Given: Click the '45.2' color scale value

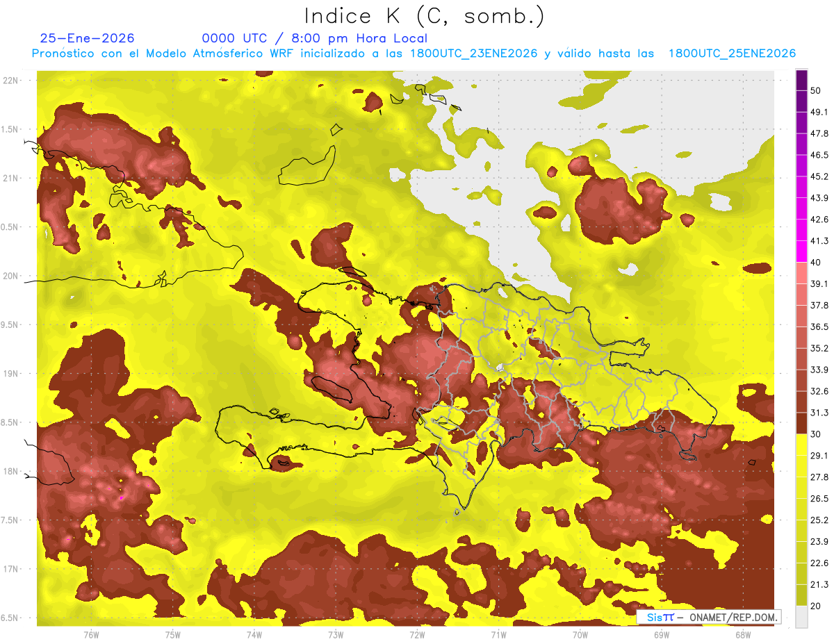Looking at the screenshot, I should pos(819,176).
